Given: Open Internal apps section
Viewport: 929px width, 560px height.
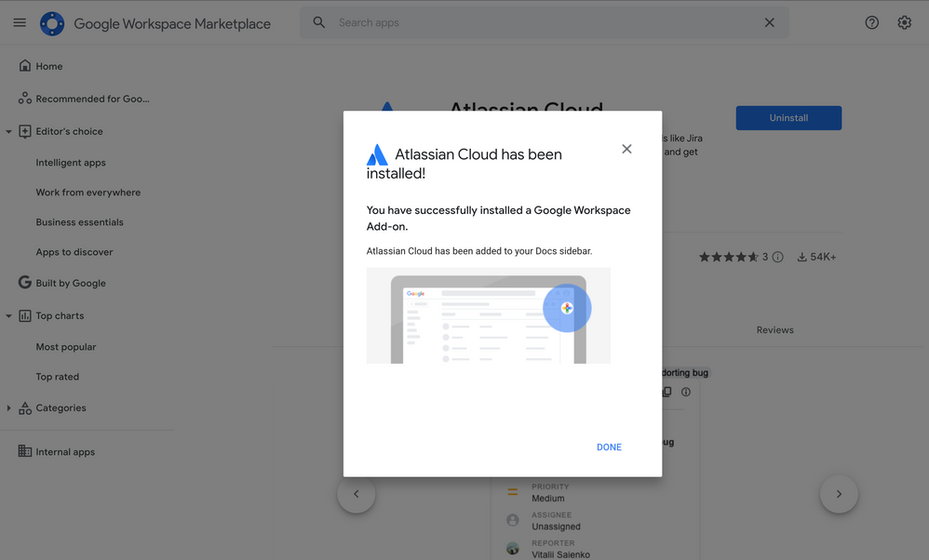Looking at the screenshot, I should pos(65,452).
